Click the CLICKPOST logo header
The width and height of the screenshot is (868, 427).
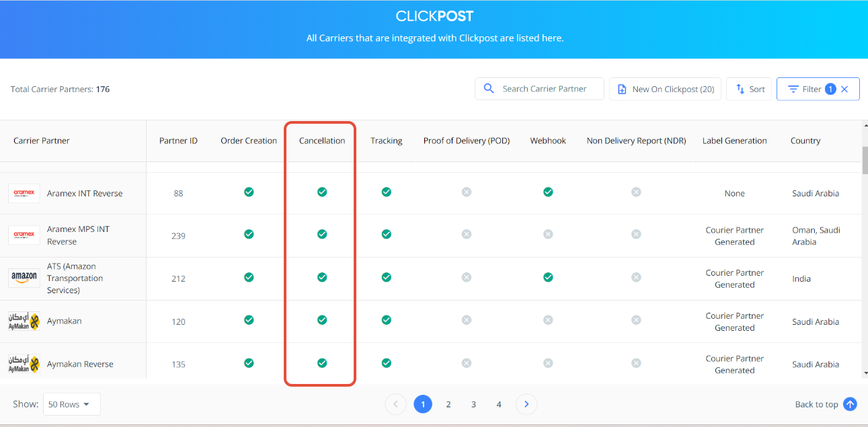point(434,16)
